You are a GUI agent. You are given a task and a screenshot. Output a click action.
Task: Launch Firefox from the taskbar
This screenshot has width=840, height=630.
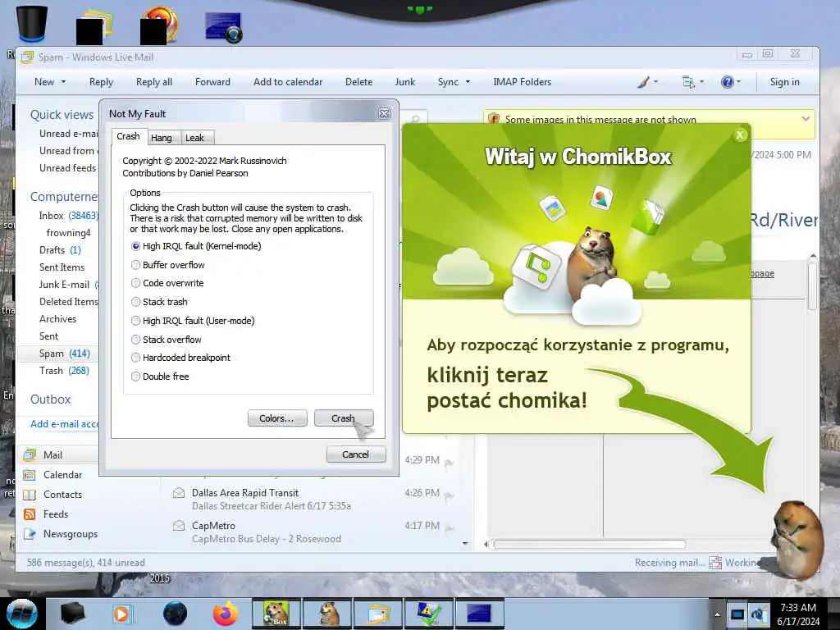point(226,614)
